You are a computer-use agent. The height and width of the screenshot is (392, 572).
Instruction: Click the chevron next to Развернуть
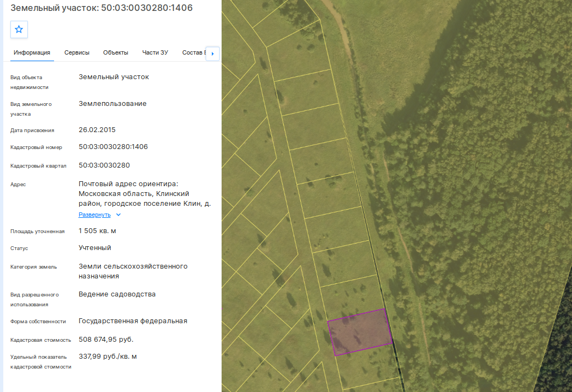[x=118, y=215]
